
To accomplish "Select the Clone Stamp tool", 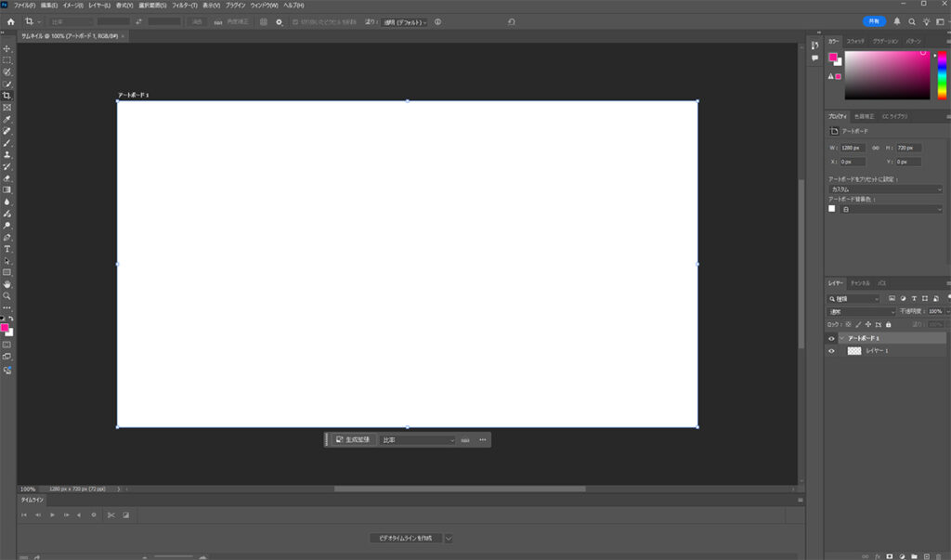I will click(x=7, y=155).
